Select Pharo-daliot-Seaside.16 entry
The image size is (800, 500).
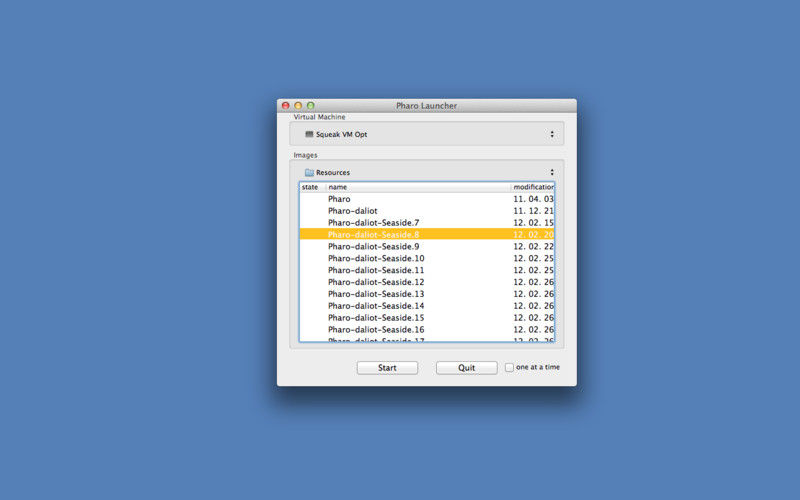[427, 330]
